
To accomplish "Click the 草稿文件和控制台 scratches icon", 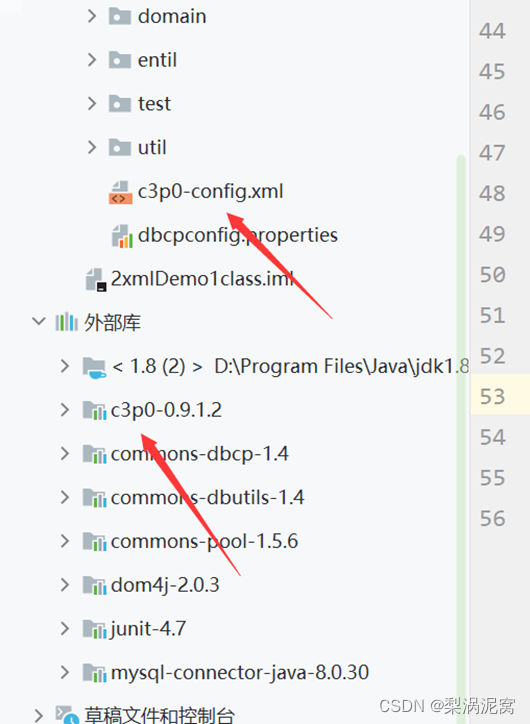I will click(67, 715).
